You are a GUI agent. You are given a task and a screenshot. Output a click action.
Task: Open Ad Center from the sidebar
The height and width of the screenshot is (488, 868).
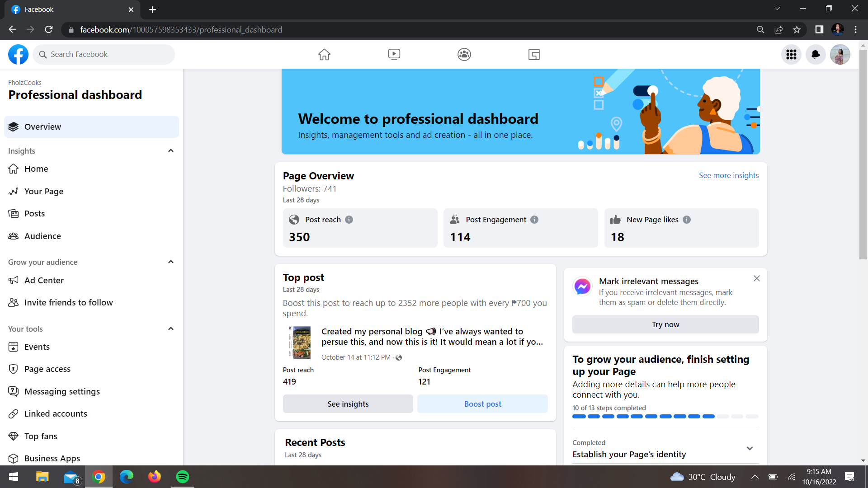tap(44, 281)
